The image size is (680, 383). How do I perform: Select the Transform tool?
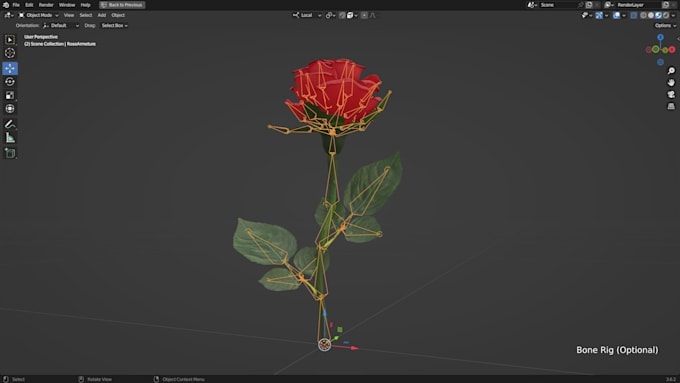point(10,108)
